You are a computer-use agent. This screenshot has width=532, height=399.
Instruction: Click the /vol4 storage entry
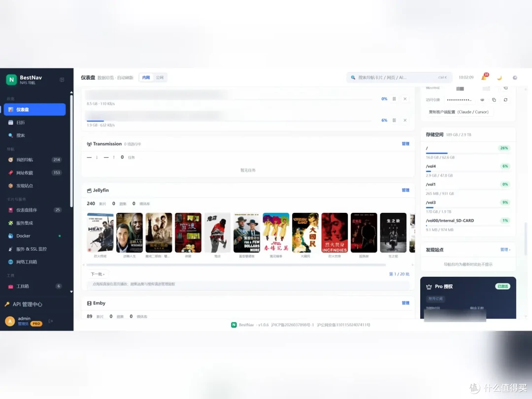point(468,170)
